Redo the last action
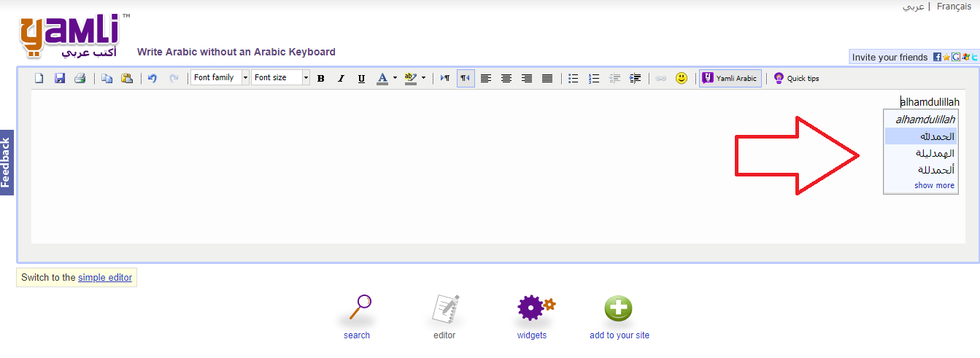Image resolution: width=980 pixels, height=358 pixels. coord(174,78)
